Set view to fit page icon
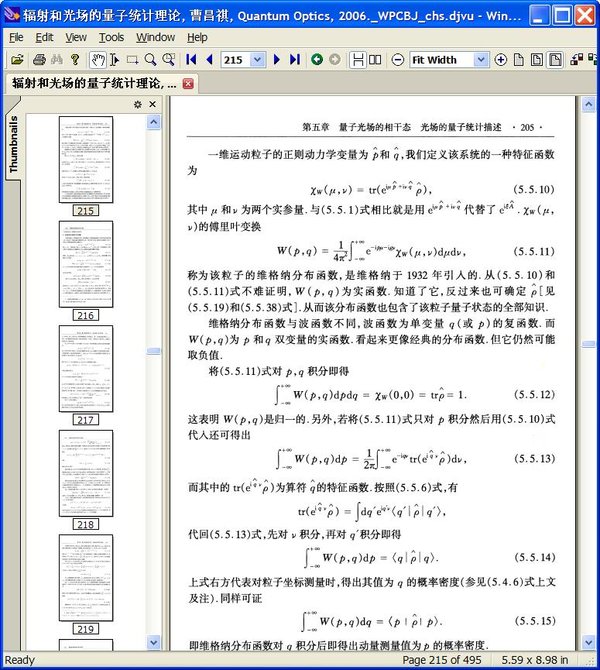The width and height of the screenshot is (600, 670). tap(537, 60)
